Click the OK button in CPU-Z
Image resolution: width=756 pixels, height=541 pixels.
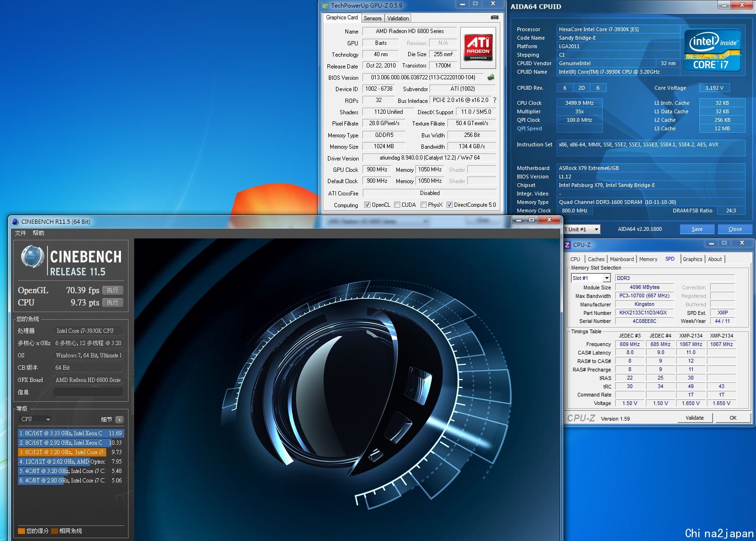pos(733,418)
